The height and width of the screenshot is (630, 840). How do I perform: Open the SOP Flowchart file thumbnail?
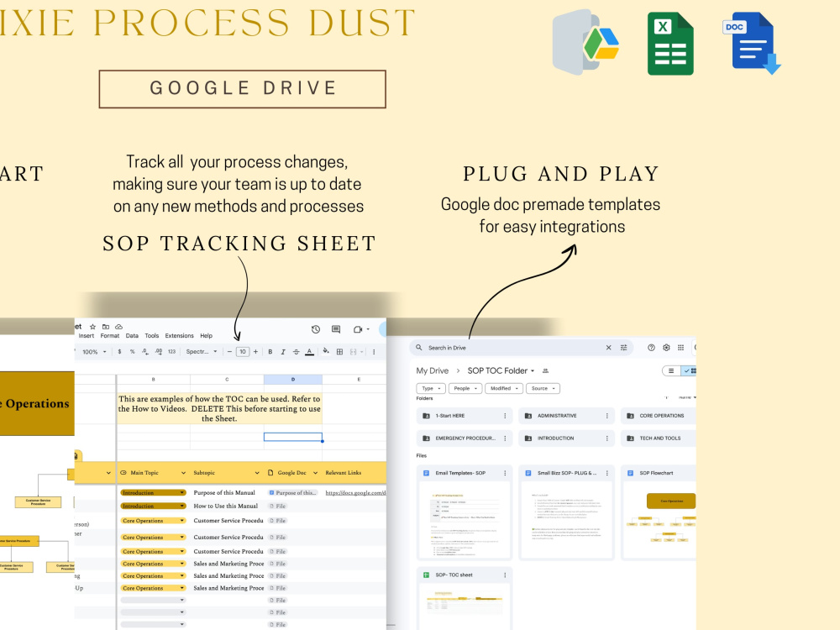pyautogui.click(x=660, y=520)
